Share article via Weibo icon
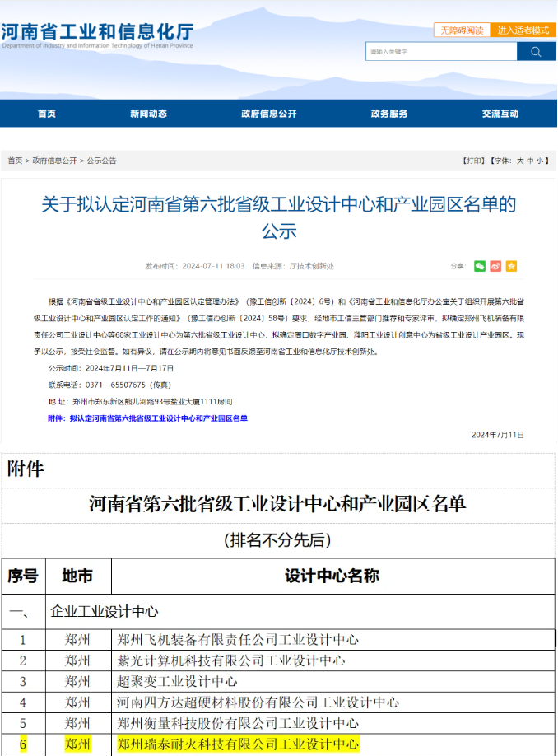The height and width of the screenshot is (756, 558). click(x=495, y=266)
